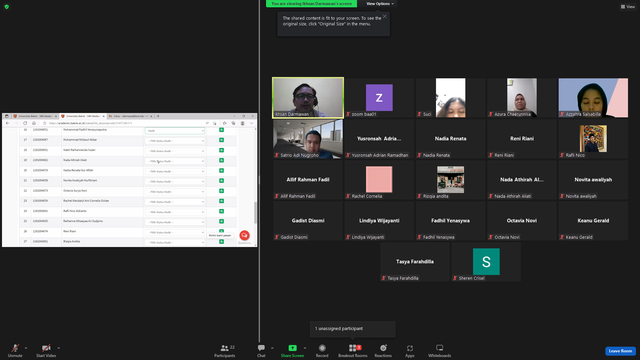
Task: Open the Apps panel
Action: point(410,350)
